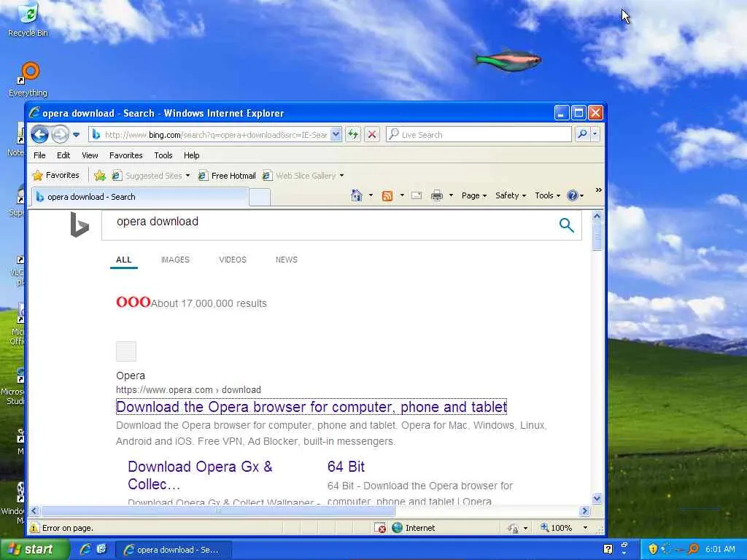The height and width of the screenshot is (560, 747).
Task: Click the orange RSS feeds icon
Action: 387,195
